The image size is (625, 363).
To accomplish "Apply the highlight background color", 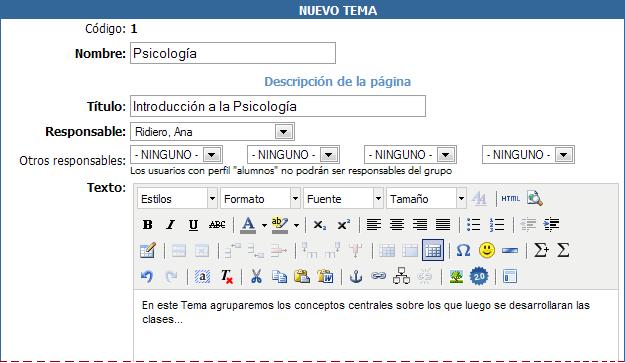I will [280, 225].
